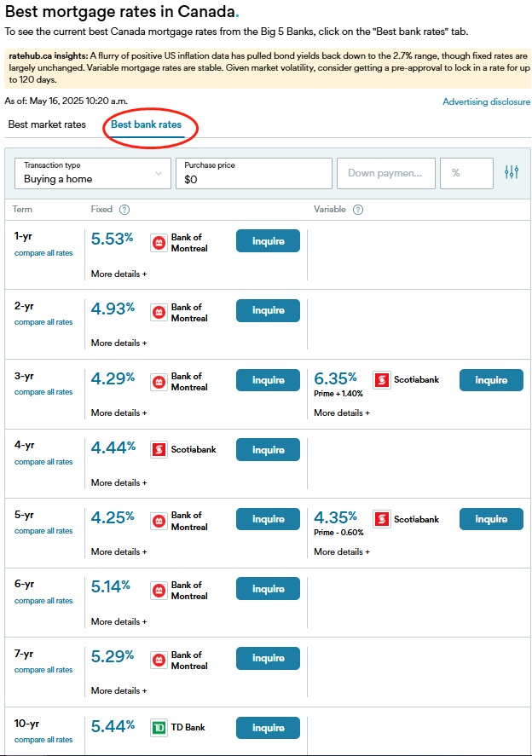Focus the Purchase price input field
The height and width of the screenshot is (756, 532).
pos(254,173)
